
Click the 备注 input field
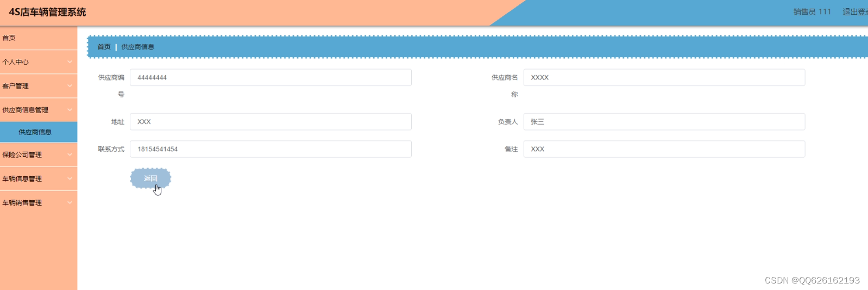tap(664, 149)
